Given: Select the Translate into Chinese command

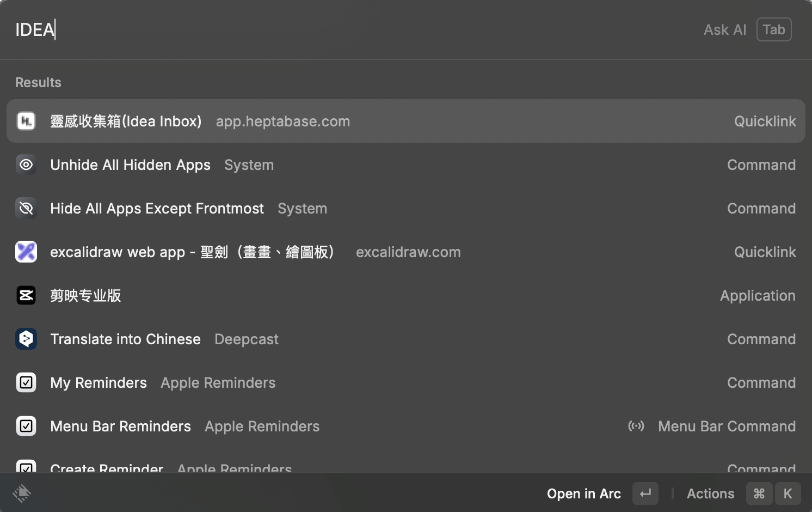Looking at the screenshot, I should 125,339.
